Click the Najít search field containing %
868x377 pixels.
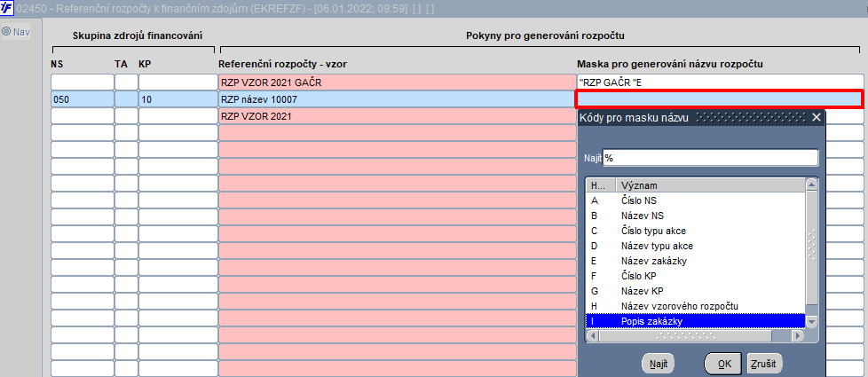point(710,158)
